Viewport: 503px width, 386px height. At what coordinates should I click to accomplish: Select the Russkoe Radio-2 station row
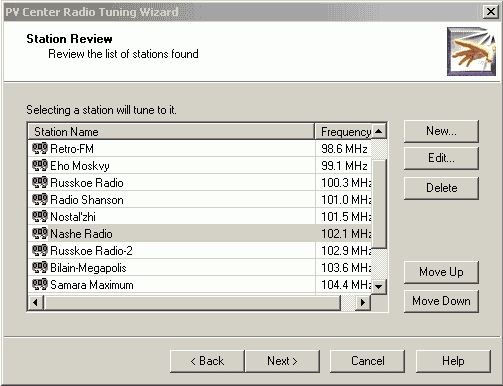200,250
